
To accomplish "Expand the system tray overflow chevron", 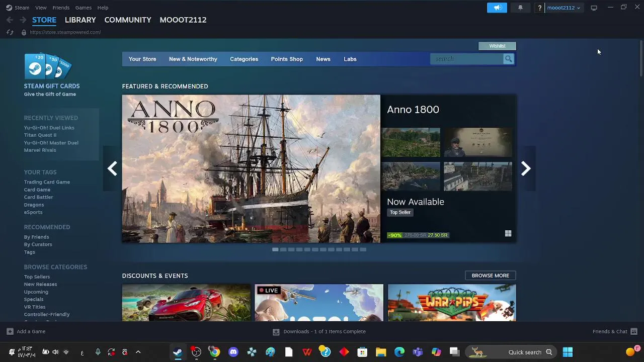I will [x=138, y=352].
